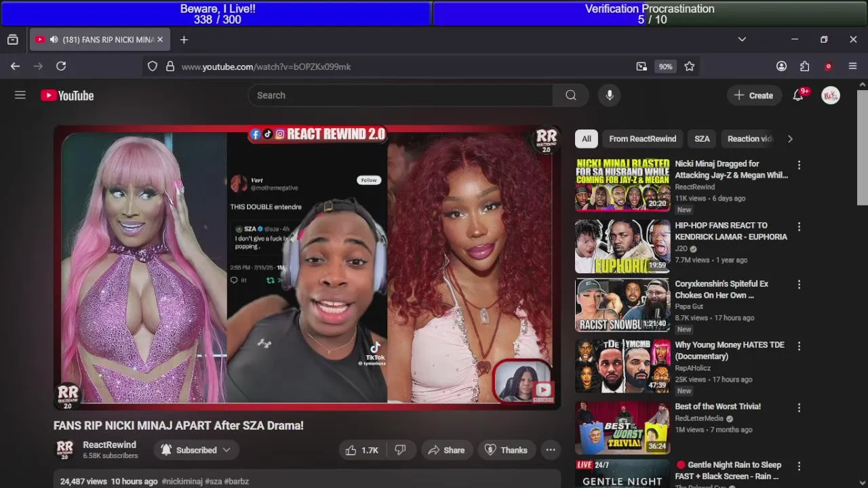Open the account avatar menu
This screenshot has width=868, height=488.
click(x=831, y=96)
